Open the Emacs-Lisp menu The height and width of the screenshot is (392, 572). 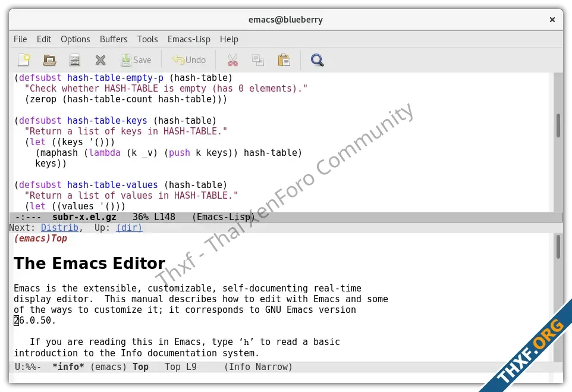(x=188, y=39)
